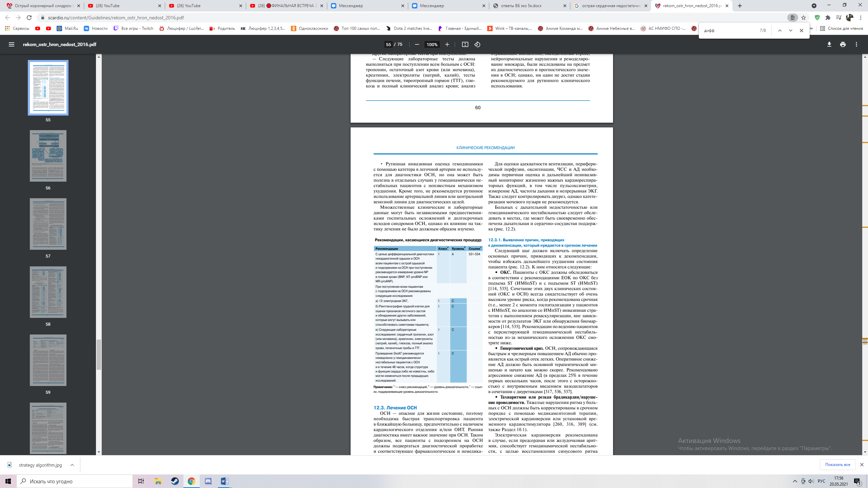This screenshot has width=868, height=488.
Task: Click document scrollbar up arrow
Action: click(x=865, y=57)
